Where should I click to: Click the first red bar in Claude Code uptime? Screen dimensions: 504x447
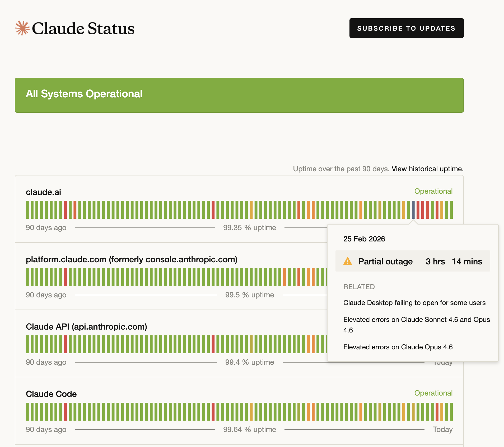coord(65,412)
